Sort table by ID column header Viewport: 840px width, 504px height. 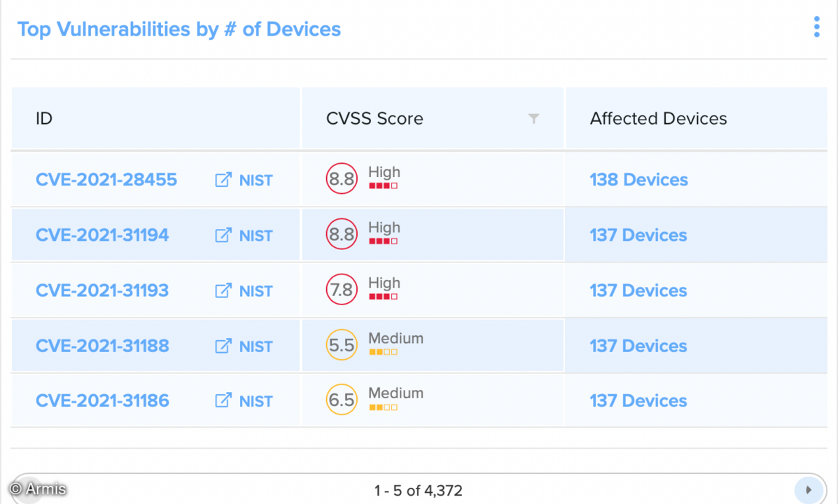(x=44, y=119)
